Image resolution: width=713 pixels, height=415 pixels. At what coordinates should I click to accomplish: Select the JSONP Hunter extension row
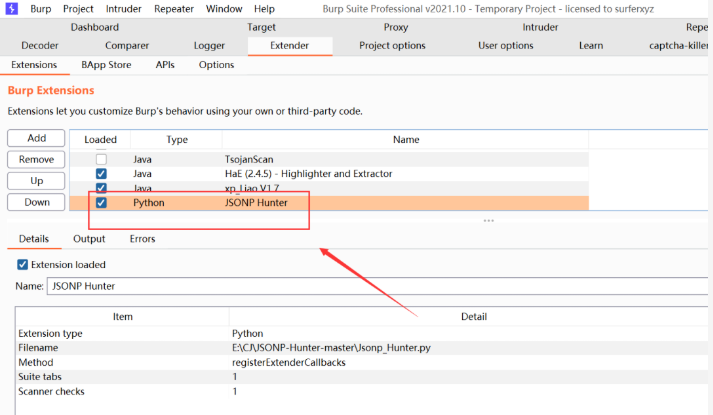tap(329, 202)
